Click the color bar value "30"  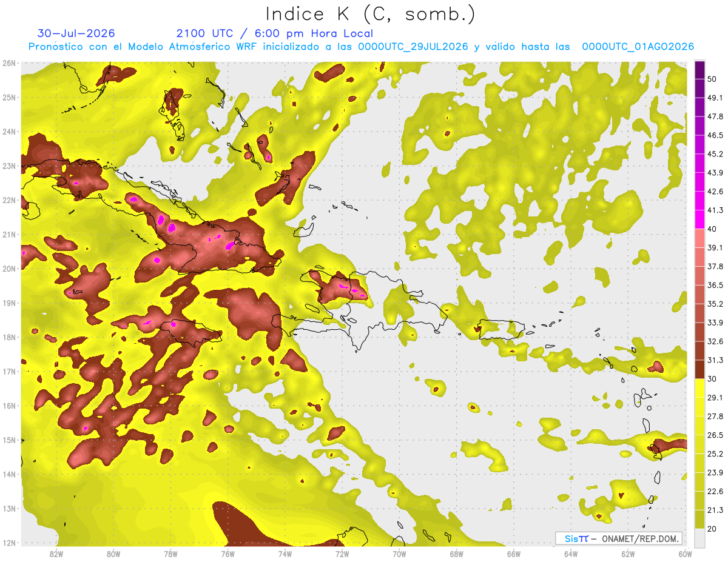pyautogui.click(x=712, y=379)
